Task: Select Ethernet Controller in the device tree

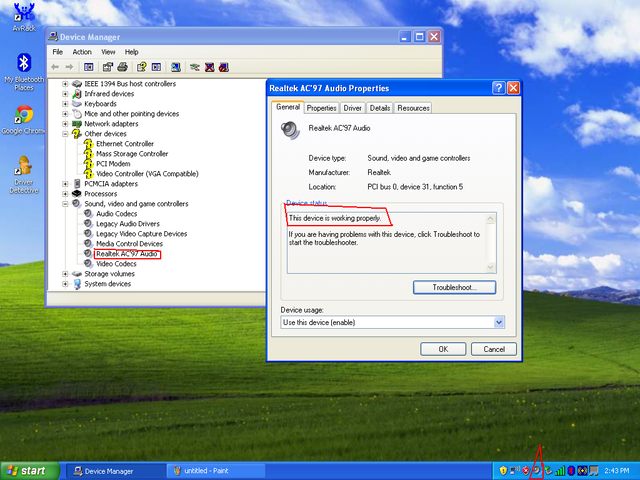Action: pos(125,144)
